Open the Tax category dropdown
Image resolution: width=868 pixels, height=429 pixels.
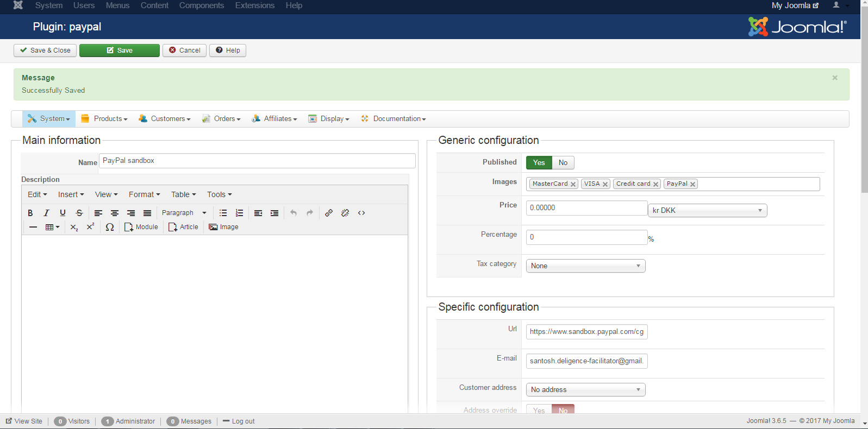pyautogui.click(x=586, y=266)
